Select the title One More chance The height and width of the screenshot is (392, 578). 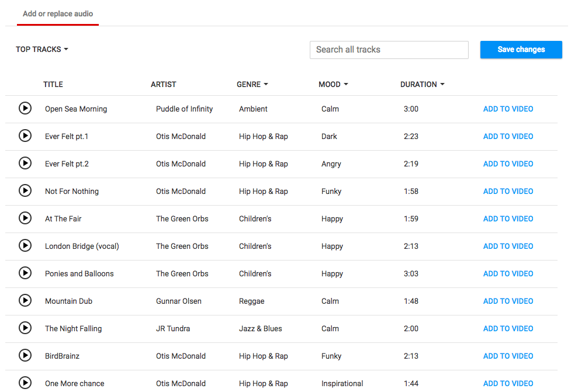click(x=74, y=383)
